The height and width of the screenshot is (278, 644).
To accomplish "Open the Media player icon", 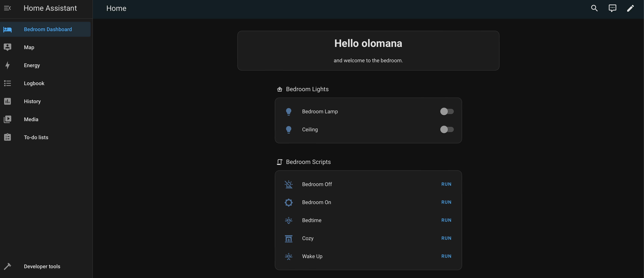I will pyautogui.click(x=7, y=119).
